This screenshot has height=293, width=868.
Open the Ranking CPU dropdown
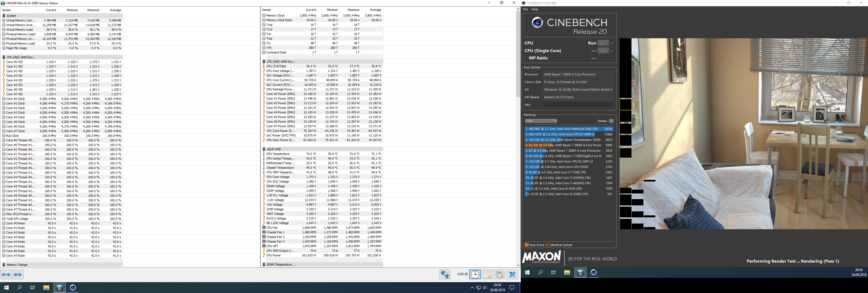[x=541, y=121]
